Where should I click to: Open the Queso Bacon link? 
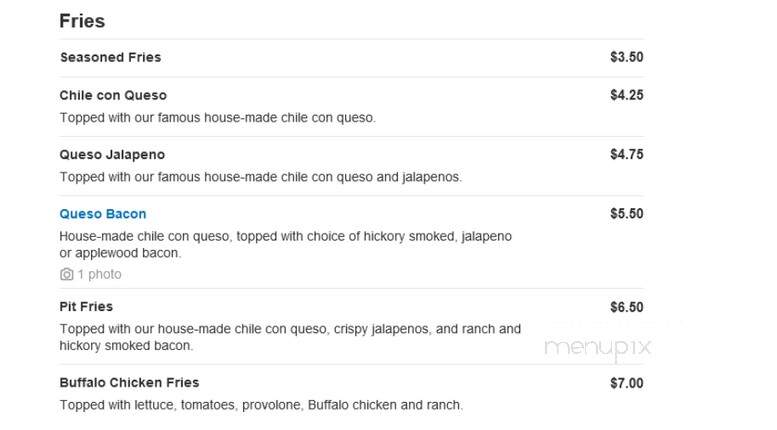click(x=103, y=214)
